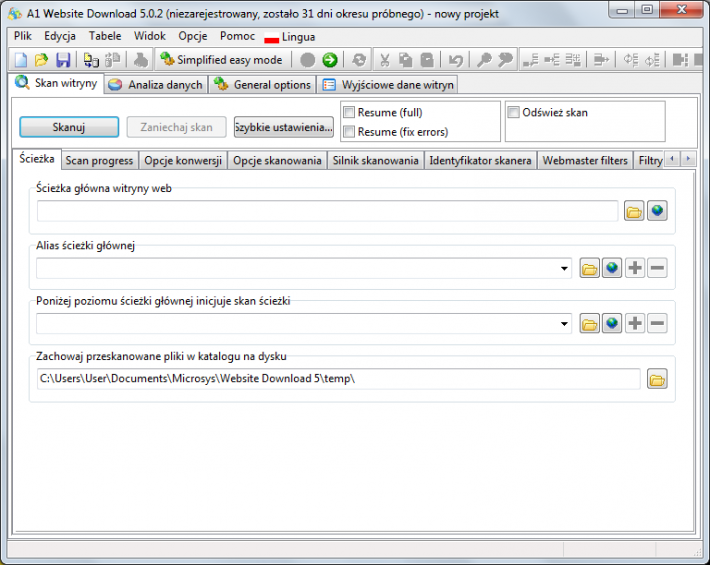
Task: Click the Skanuj button
Action: coord(69,127)
